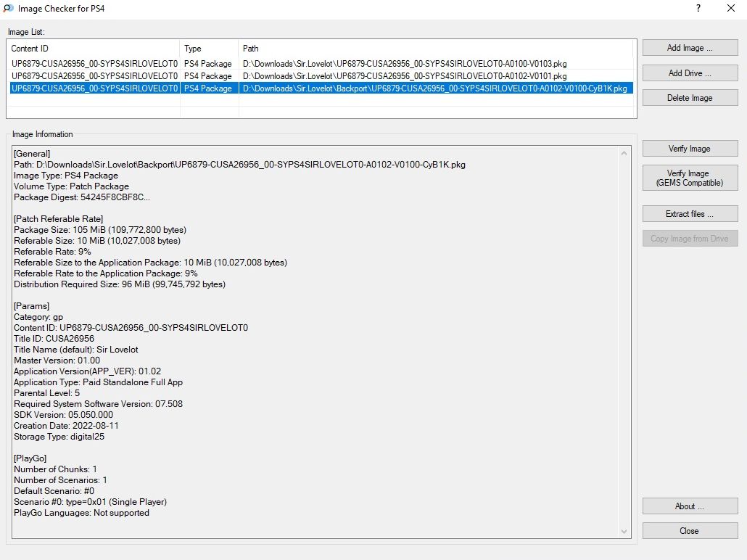The height and width of the screenshot is (560, 747).
Task: Start verification with the Verify Image button
Action: 690,149
